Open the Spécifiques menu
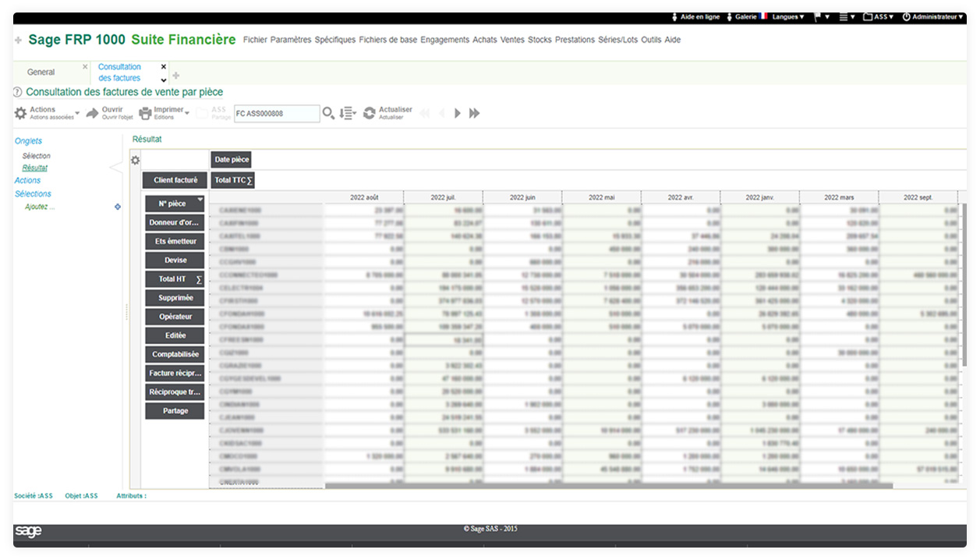Viewport: 980px width, 560px height. pyautogui.click(x=335, y=40)
